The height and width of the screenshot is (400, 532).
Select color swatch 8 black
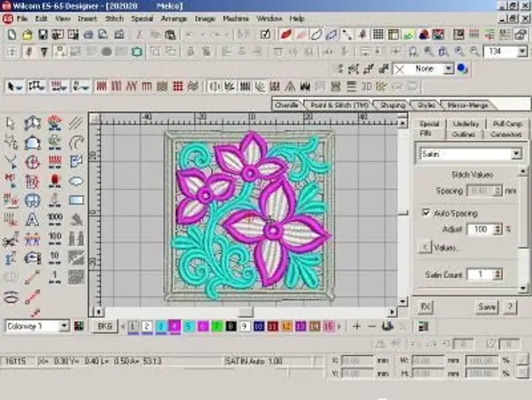click(x=231, y=327)
